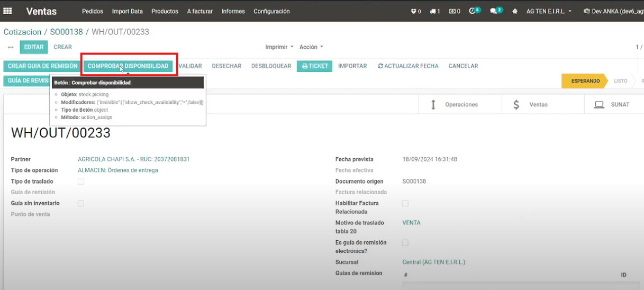The image size is (644, 290).
Task: Click the dollar sign icon of Ventas
Action: (x=516, y=105)
